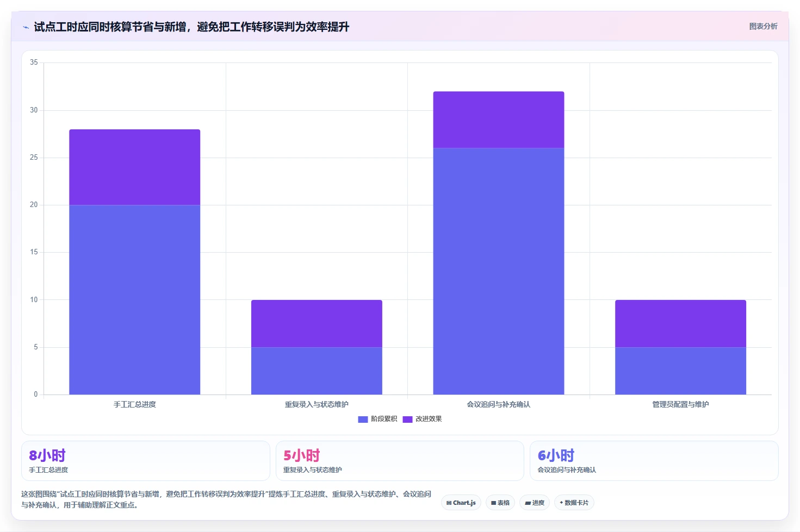Click the y-axis value 35
Viewport: 800px width, 532px height.
(34, 62)
